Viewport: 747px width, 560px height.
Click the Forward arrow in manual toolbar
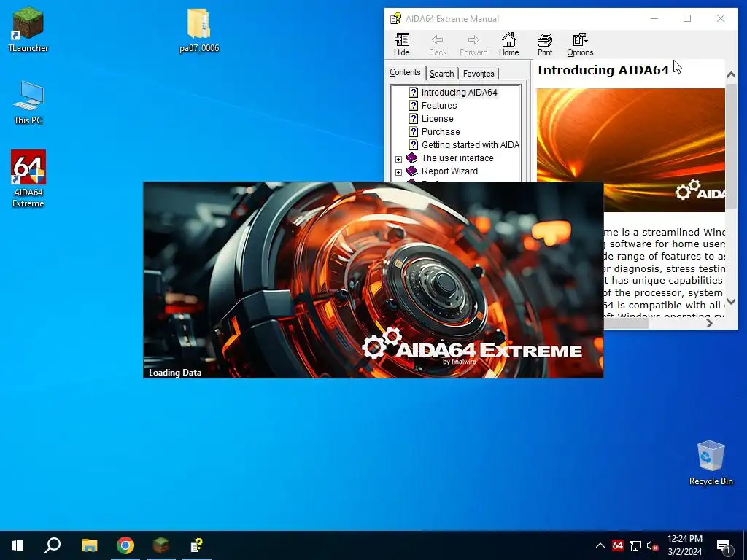(473, 44)
